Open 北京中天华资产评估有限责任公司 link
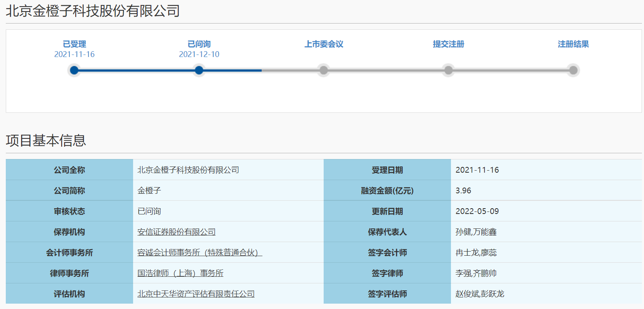The width and height of the screenshot is (644, 309). (196, 294)
